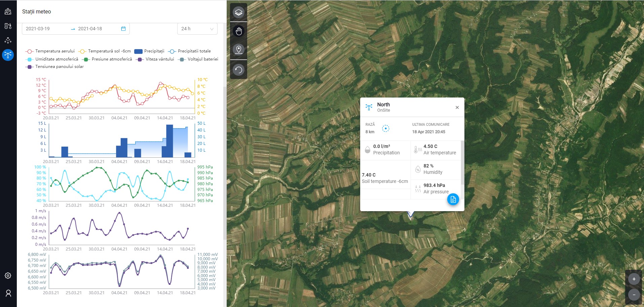This screenshot has height=307, width=644.
Task: Click the left panel vertical scrollbar
Action: (x=225, y=163)
